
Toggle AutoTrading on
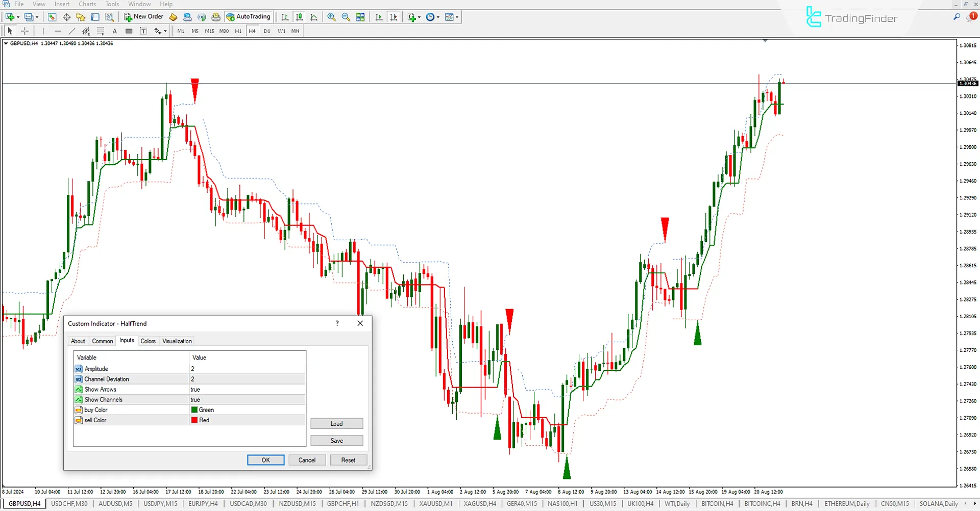[x=249, y=17]
